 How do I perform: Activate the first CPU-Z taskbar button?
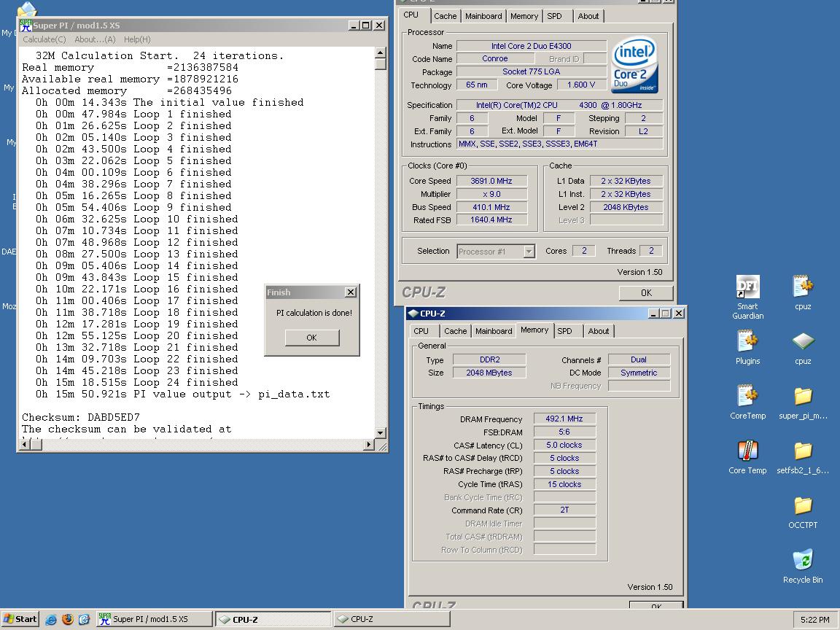coord(273,619)
